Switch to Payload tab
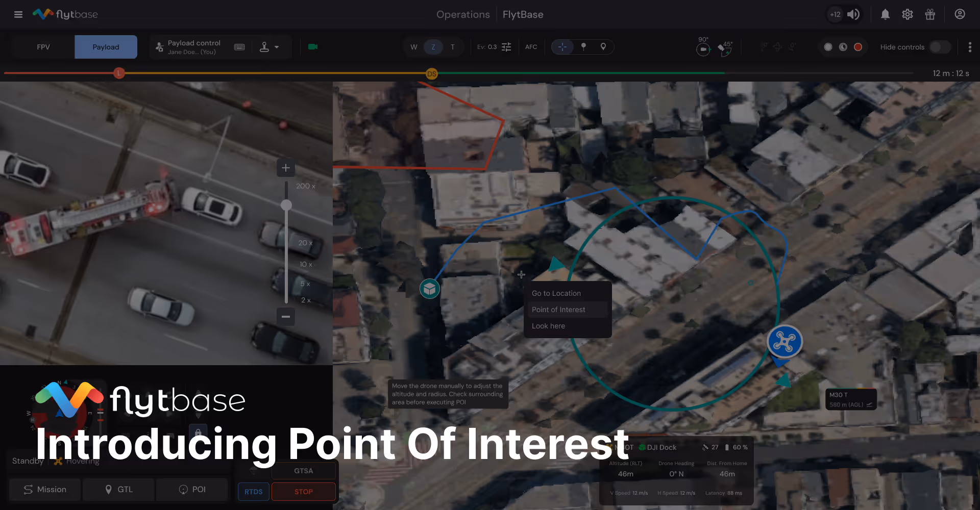The image size is (980, 510). pos(106,47)
